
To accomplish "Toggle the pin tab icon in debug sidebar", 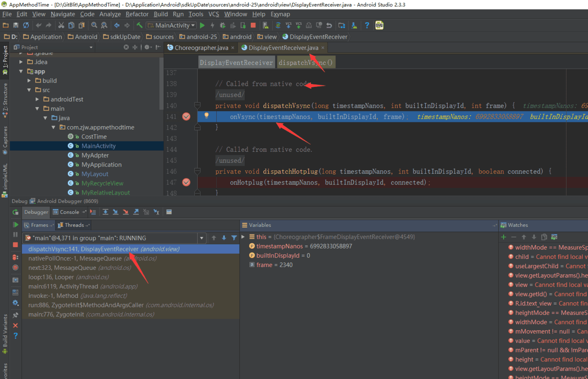I will [x=16, y=315].
